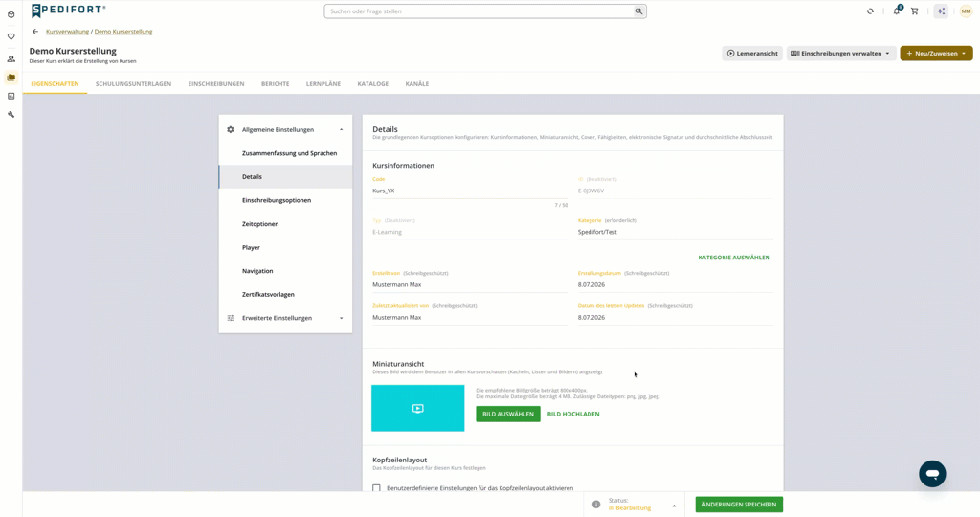
Task: Select Zusammenfassung und Sprachen in settings menu
Action: point(285,153)
